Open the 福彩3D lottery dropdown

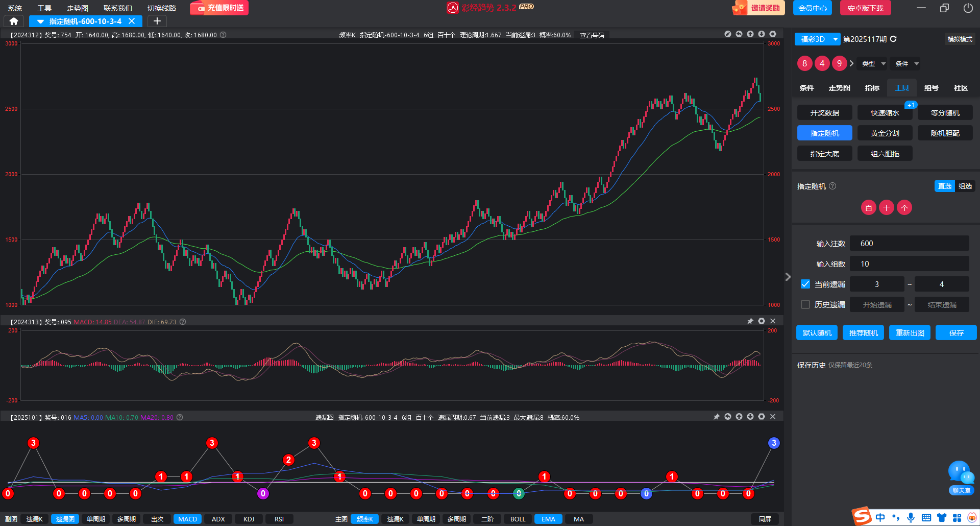[817, 39]
